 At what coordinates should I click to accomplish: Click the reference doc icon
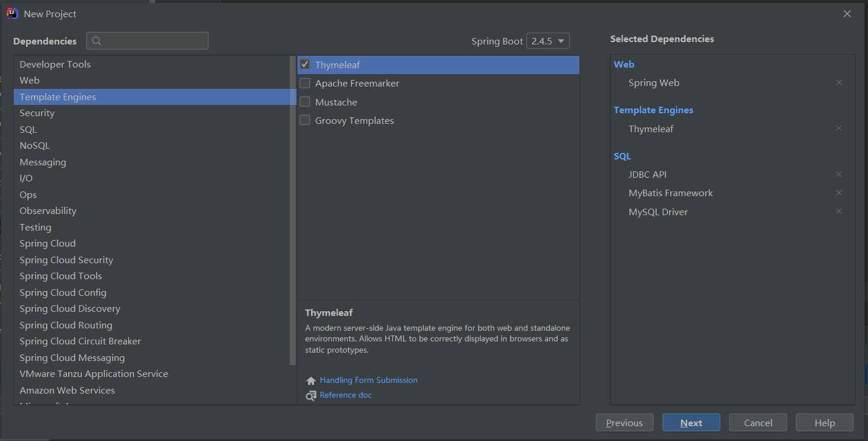(311, 395)
